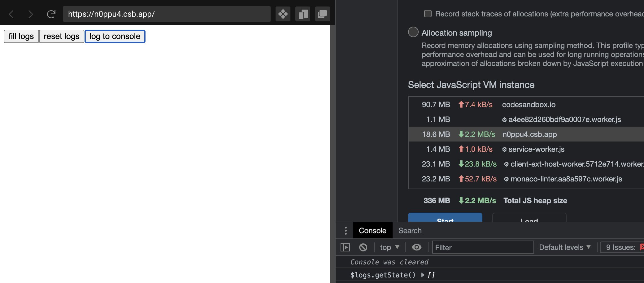Open the 9 Issues indicator
644x283 pixels.
[622, 247]
